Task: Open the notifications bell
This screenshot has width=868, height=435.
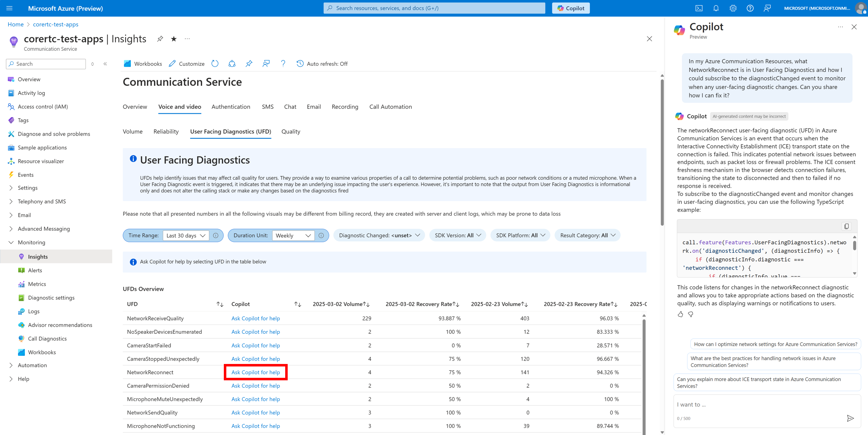Action: pos(716,8)
